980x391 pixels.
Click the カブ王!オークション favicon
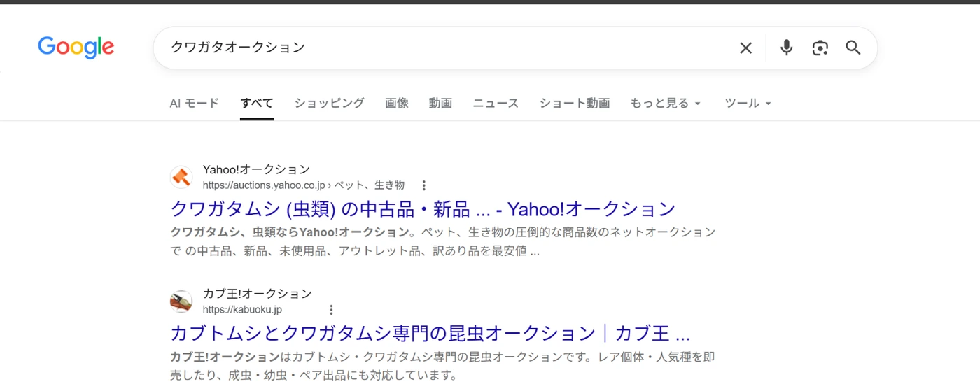[x=181, y=301]
